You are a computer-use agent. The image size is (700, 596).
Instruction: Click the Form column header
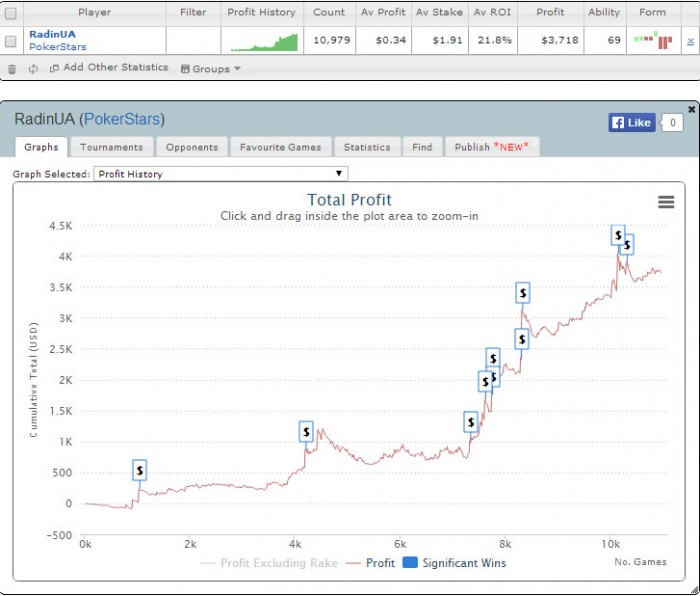pyautogui.click(x=653, y=13)
